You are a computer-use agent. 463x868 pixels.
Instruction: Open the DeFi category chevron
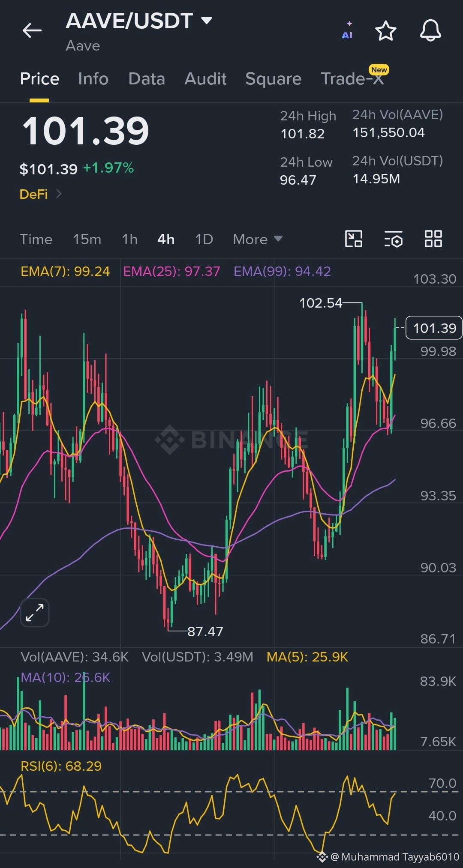pyautogui.click(x=59, y=194)
